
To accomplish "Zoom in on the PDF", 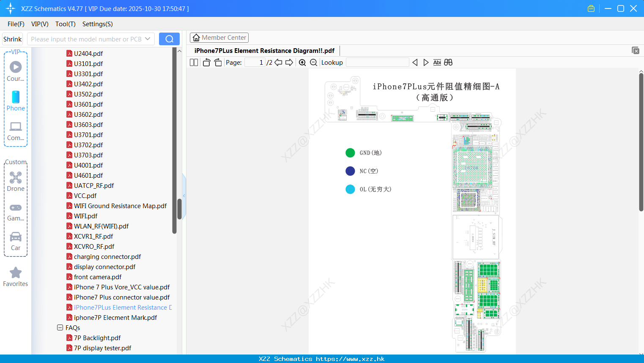I will [x=302, y=63].
